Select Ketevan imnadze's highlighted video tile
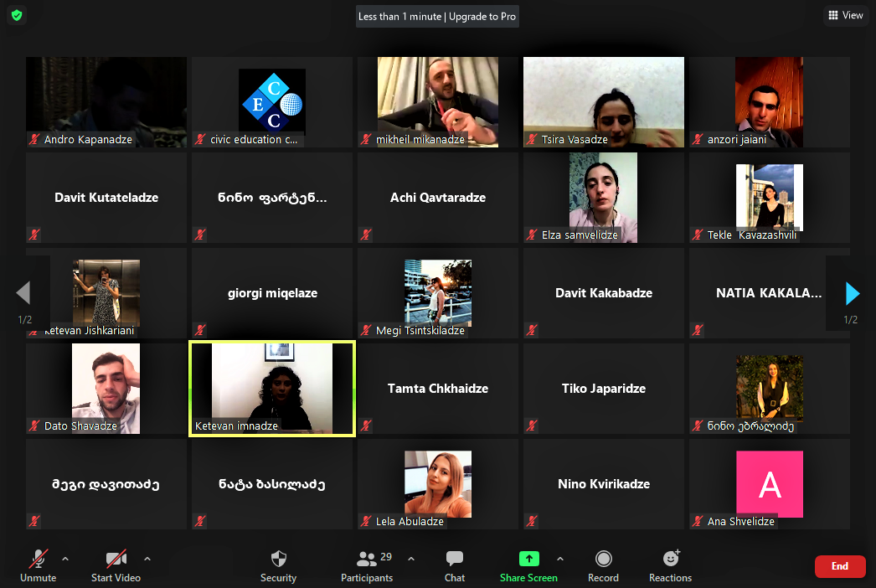 click(272, 388)
